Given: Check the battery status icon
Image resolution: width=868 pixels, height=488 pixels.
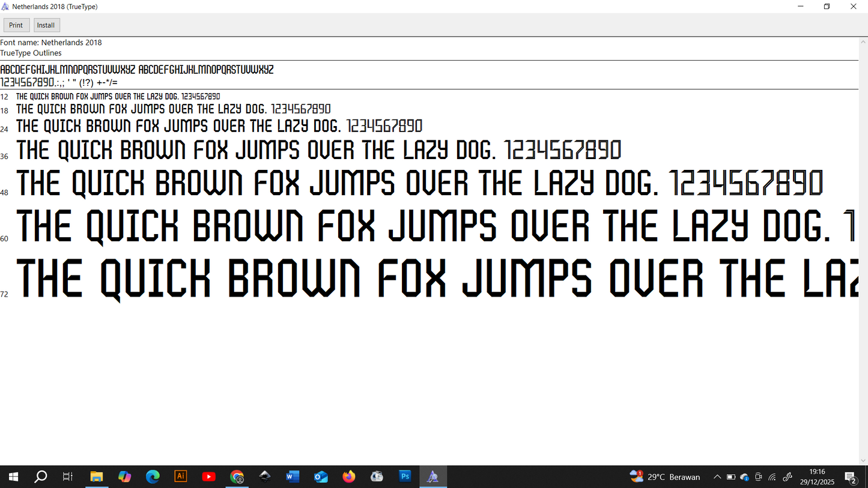Looking at the screenshot, I should pos(731,477).
